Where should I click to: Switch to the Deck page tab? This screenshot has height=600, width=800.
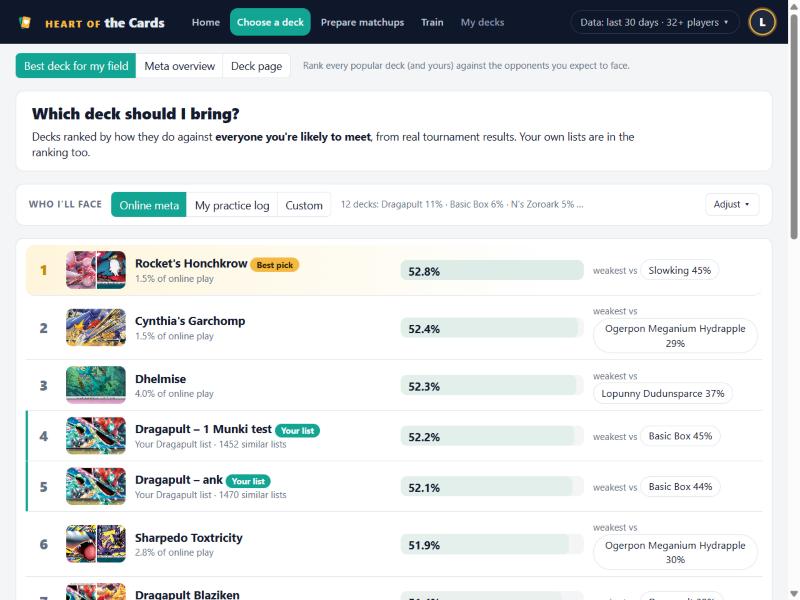(x=257, y=66)
